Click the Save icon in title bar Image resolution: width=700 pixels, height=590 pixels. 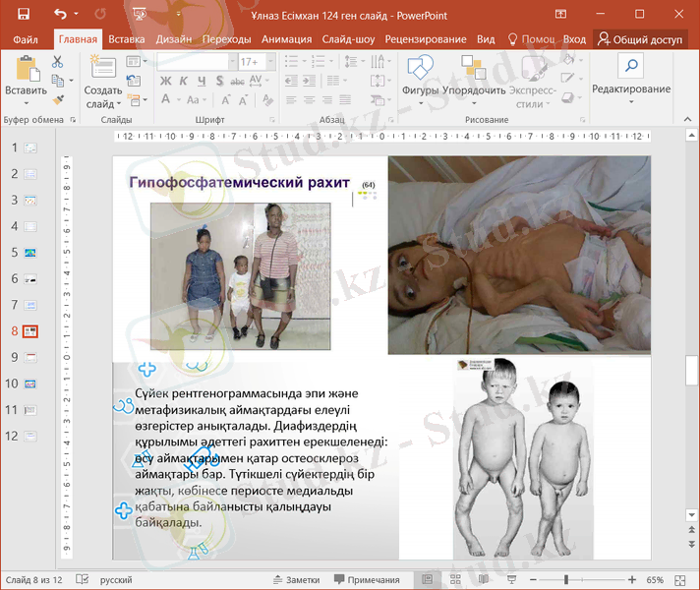[23, 14]
